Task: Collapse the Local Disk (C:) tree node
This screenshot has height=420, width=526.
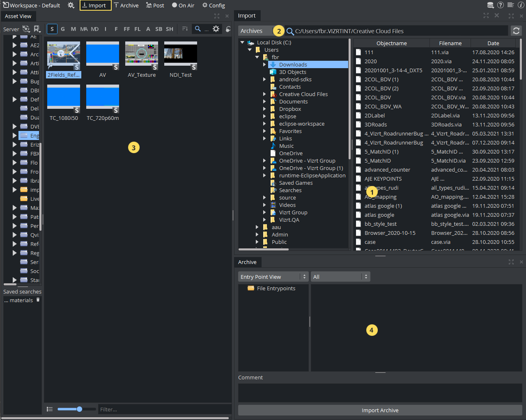Action: pyautogui.click(x=242, y=43)
